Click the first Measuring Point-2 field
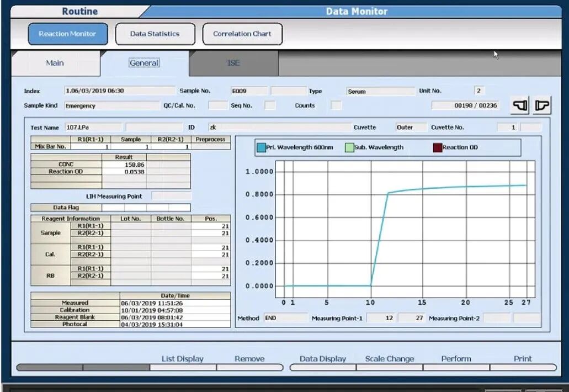Viewport: 569px width, 392px height. tap(497, 319)
